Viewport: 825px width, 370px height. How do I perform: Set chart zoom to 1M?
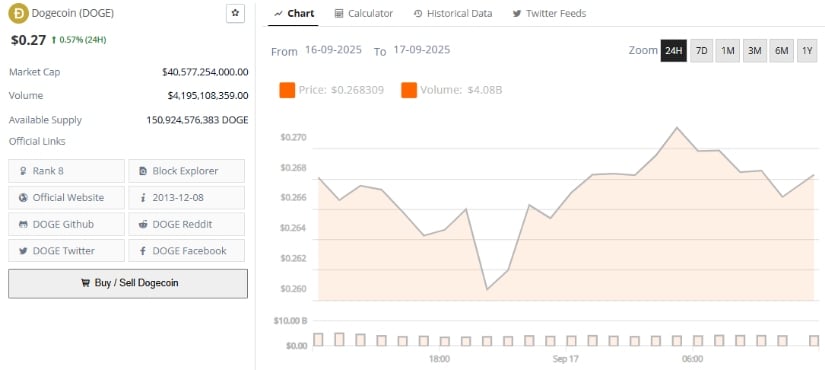728,51
